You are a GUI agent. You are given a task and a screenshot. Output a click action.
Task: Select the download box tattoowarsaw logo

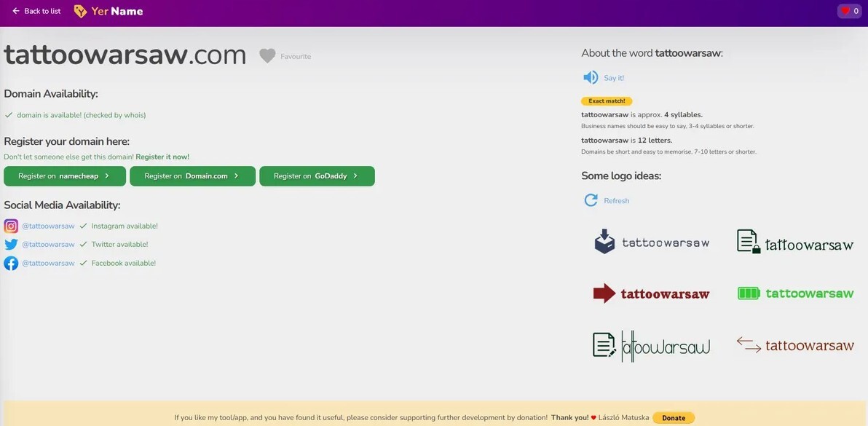coord(651,242)
